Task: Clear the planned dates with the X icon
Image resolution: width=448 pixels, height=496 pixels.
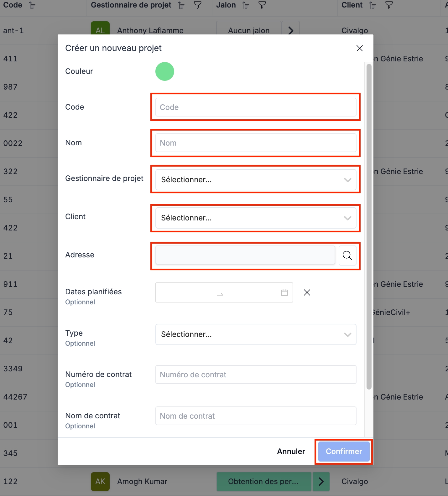Action: click(307, 292)
